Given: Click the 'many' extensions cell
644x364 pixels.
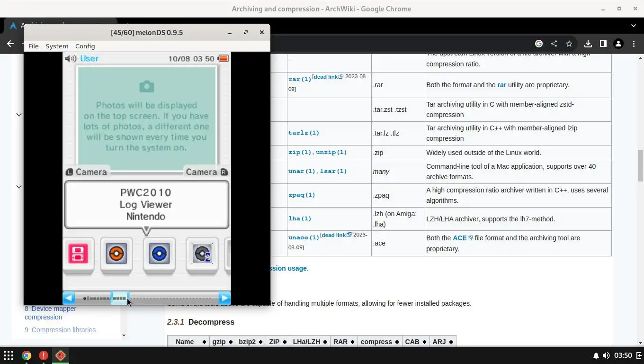Looking at the screenshot, I should [x=398, y=172].
